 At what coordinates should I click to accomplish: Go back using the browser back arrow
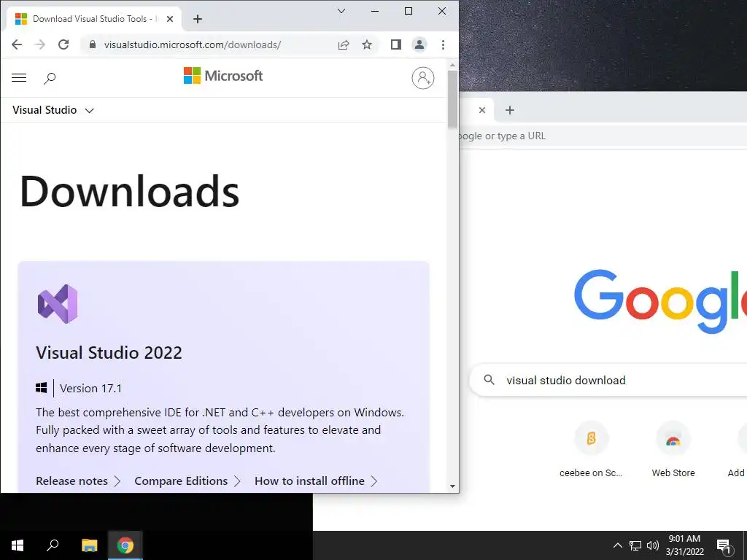(17, 44)
